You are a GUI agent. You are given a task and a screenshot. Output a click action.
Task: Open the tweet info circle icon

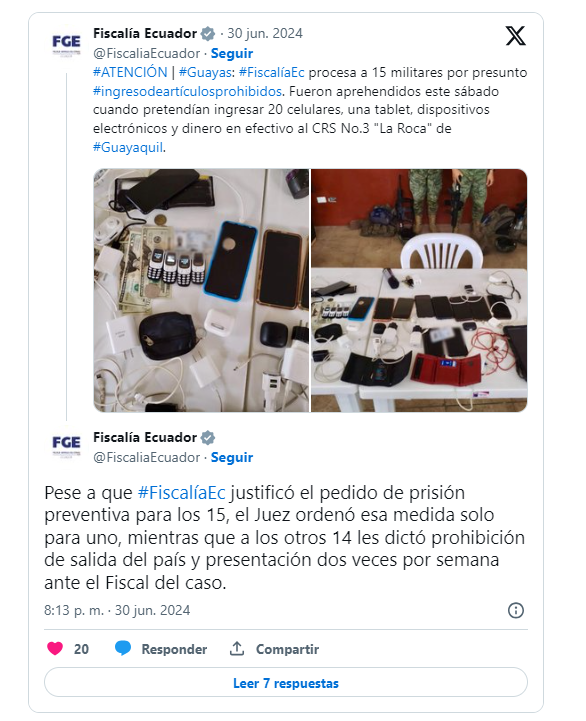pos(516,610)
